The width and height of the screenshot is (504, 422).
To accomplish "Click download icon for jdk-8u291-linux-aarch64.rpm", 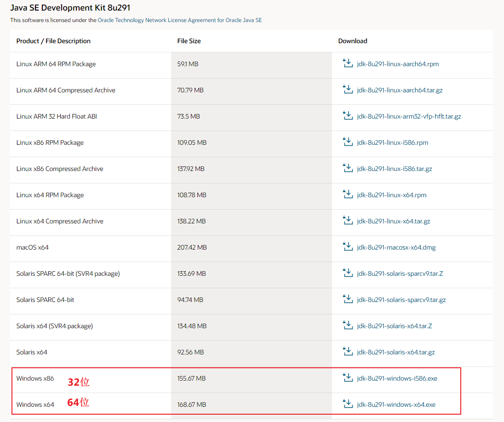I will pyautogui.click(x=348, y=63).
